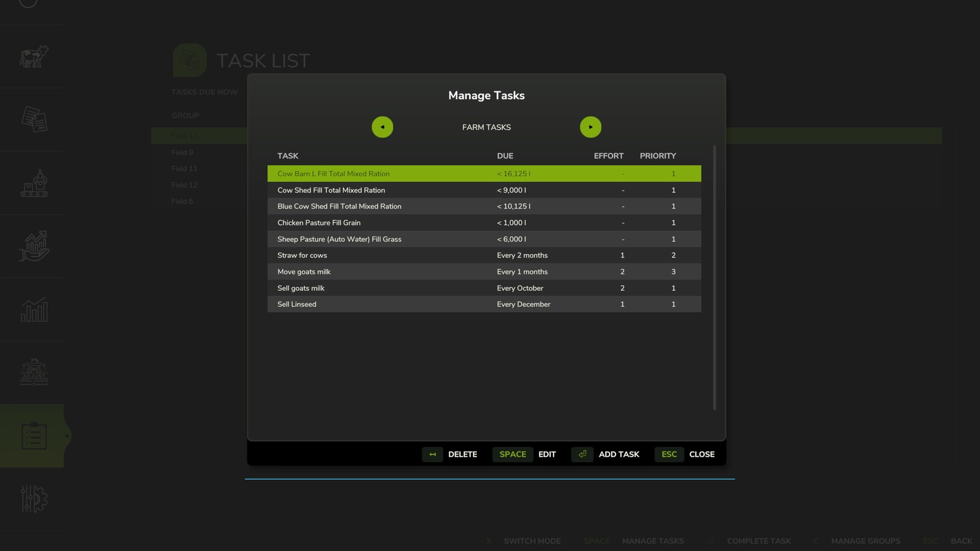Click the right arrow beside FARM TASKS
Viewport: 980px width, 551px height.
(x=590, y=127)
